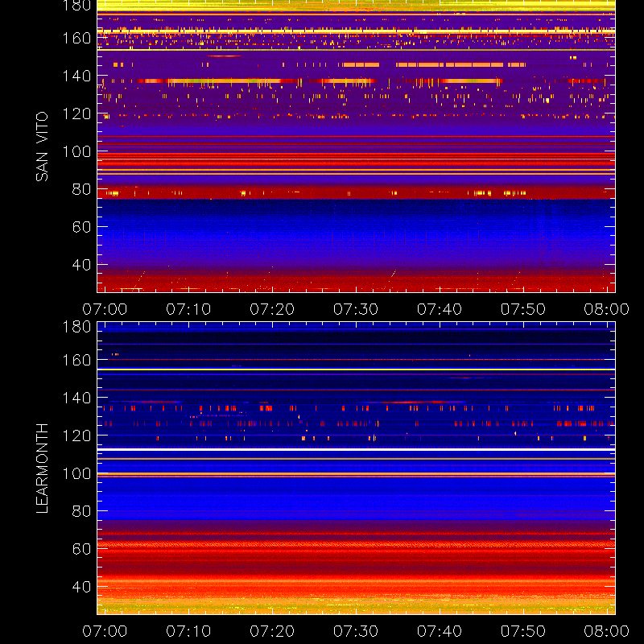
Task: Click 07:30 time label under San Vito plot
Action: tap(356, 309)
